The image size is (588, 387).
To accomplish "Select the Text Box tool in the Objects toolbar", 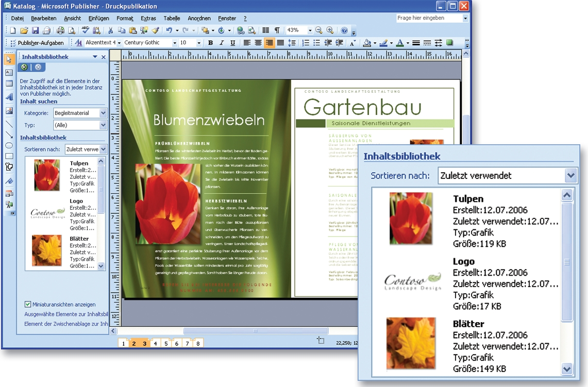I will [9, 72].
